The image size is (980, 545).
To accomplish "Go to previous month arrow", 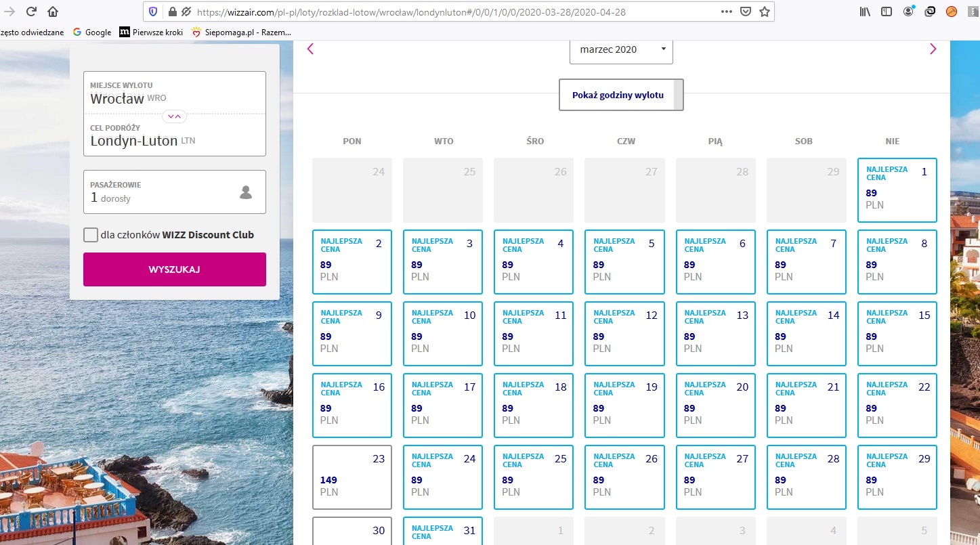I will click(310, 49).
